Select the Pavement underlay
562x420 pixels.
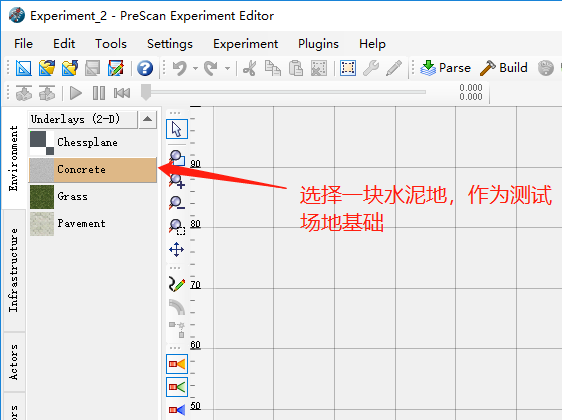point(92,224)
